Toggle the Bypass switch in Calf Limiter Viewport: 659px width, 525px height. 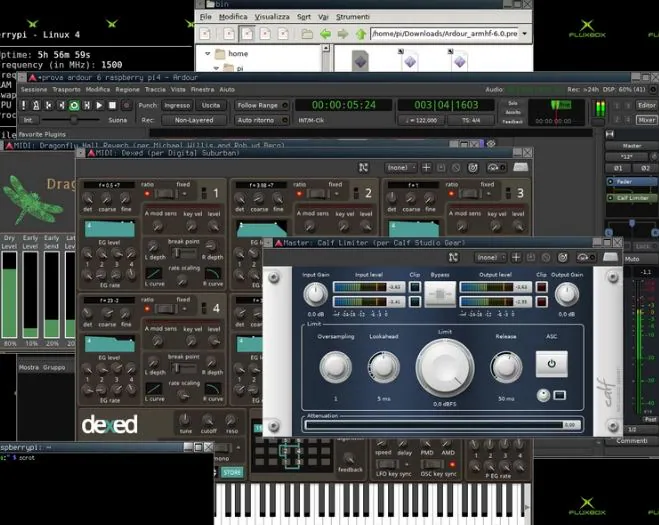[440, 295]
